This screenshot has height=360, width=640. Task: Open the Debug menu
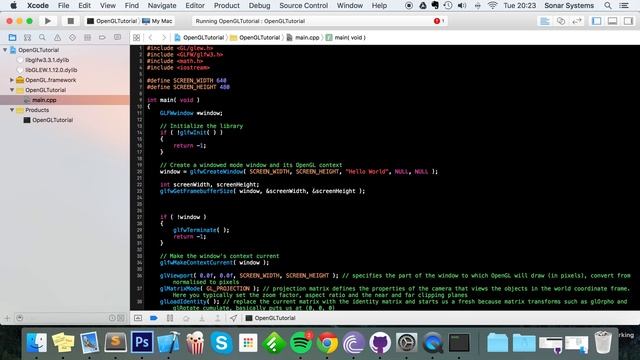[x=259, y=6]
